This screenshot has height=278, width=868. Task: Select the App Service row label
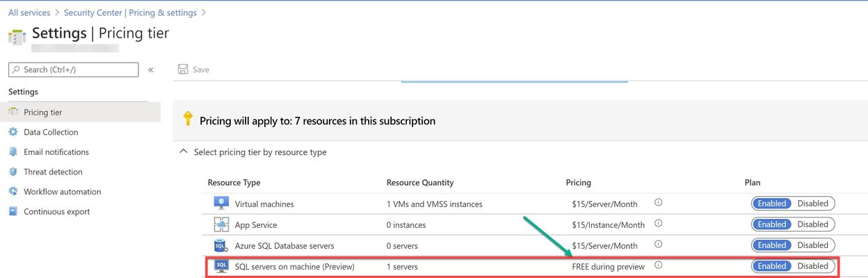(256, 225)
